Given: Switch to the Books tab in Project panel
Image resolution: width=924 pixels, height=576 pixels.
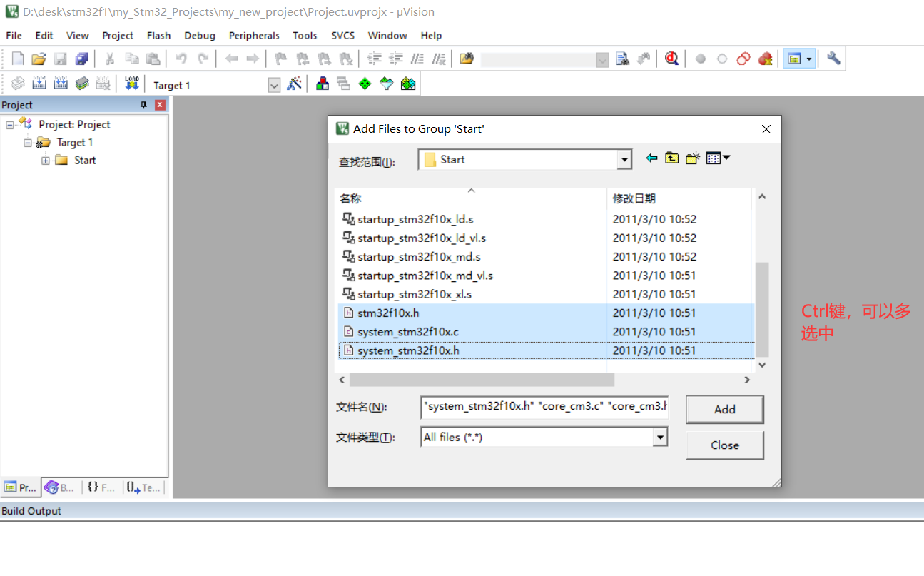Looking at the screenshot, I should 61,487.
